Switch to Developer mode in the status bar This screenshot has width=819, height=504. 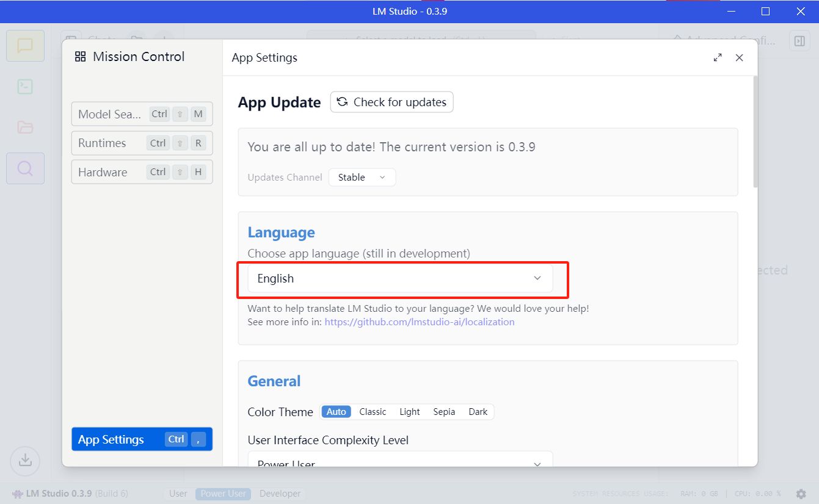[x=280, y=494]
